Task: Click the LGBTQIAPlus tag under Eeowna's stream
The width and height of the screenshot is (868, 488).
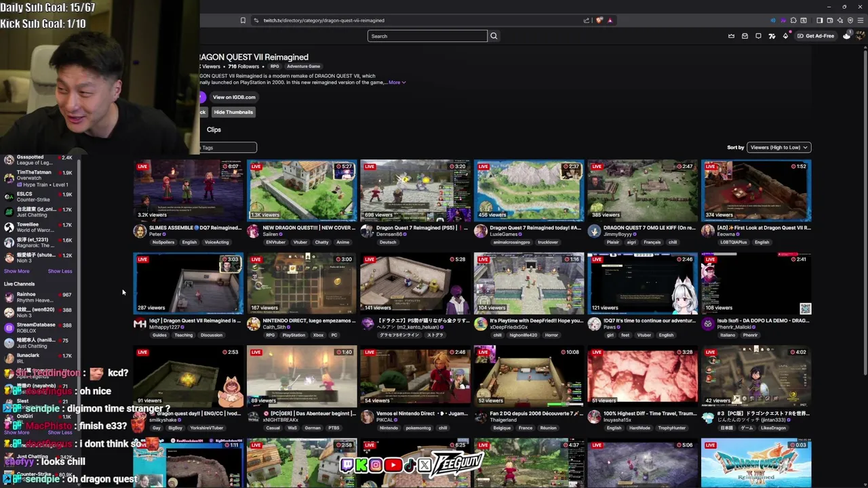Action: (x=734, y=242)
